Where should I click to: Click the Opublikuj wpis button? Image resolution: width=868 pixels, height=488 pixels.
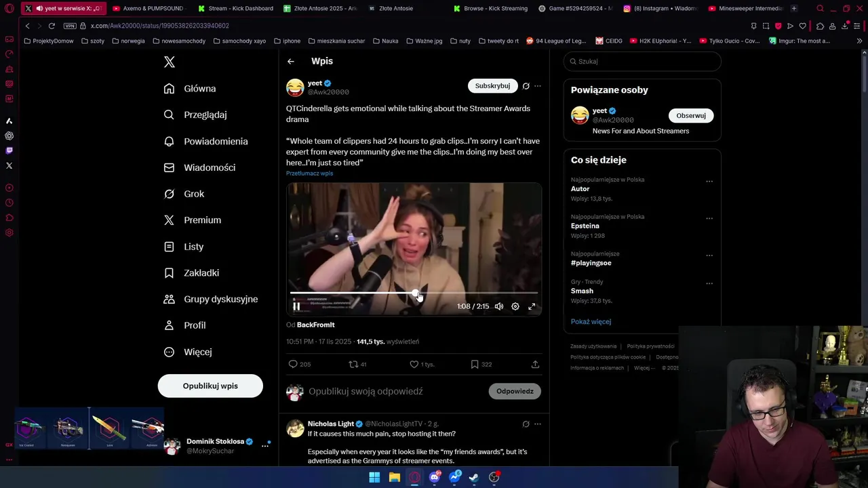(210, 386)
